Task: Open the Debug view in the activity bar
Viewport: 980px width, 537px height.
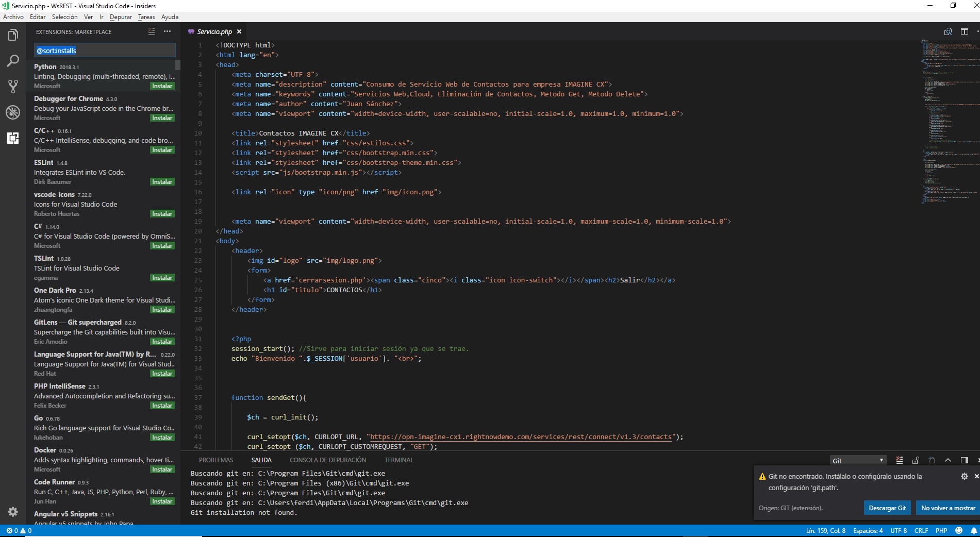Action: click(x=13, y=112)
